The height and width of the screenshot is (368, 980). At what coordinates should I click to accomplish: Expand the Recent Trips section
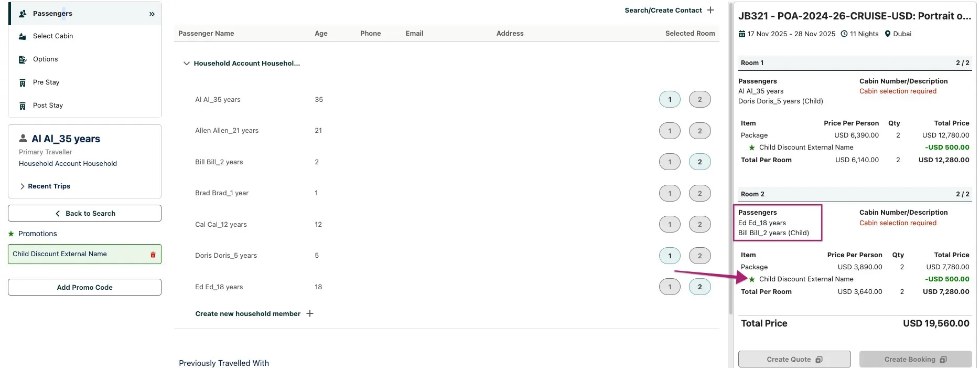coord(45,186)
